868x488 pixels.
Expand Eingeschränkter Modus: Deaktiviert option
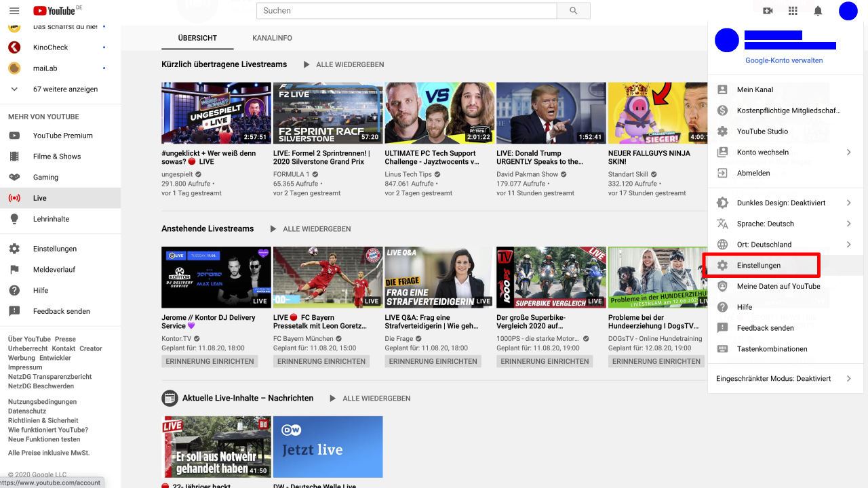(785, 379)
